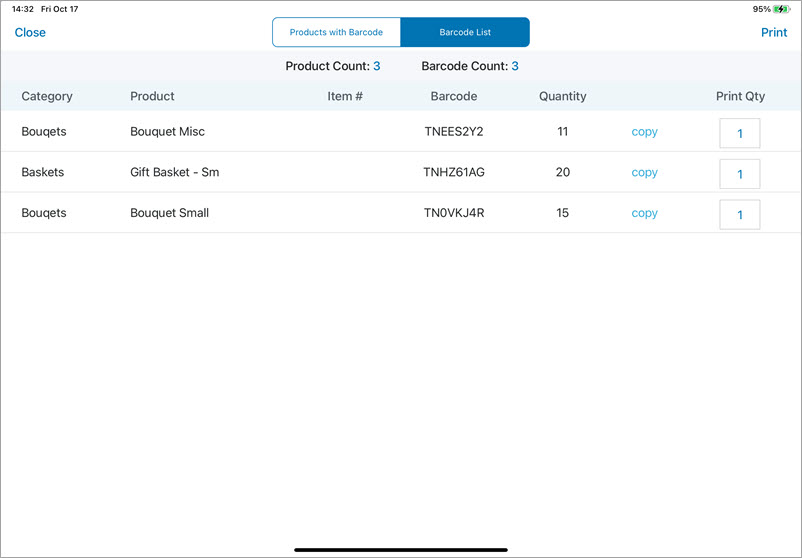This screenshot has width=802, height=558.
Task: Click the Product Count label
Action: 327,66
